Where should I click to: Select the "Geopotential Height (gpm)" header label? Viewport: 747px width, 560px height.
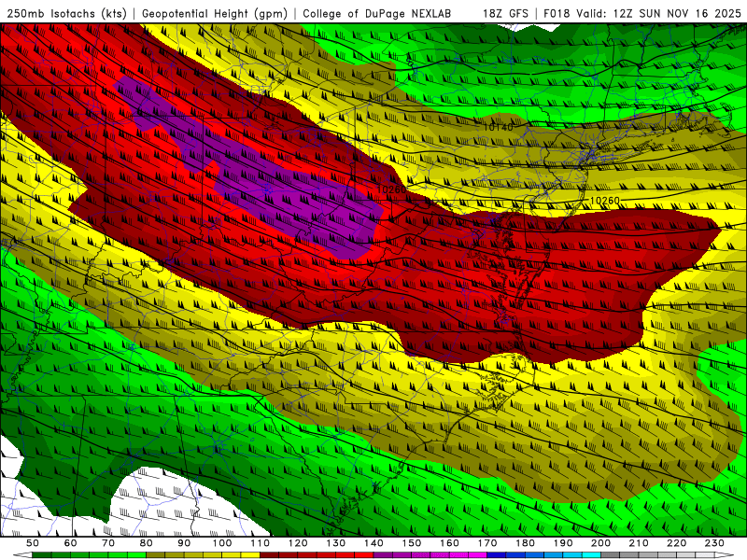click(215, 13)
